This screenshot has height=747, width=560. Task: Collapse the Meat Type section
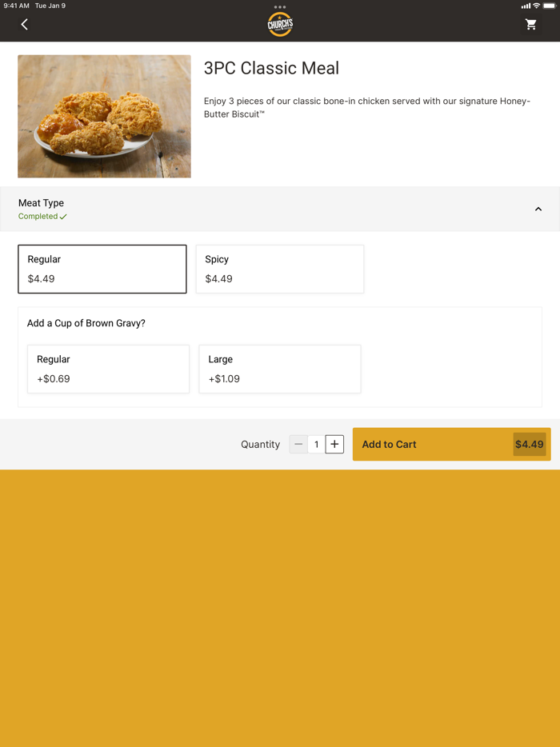[538, 209]
